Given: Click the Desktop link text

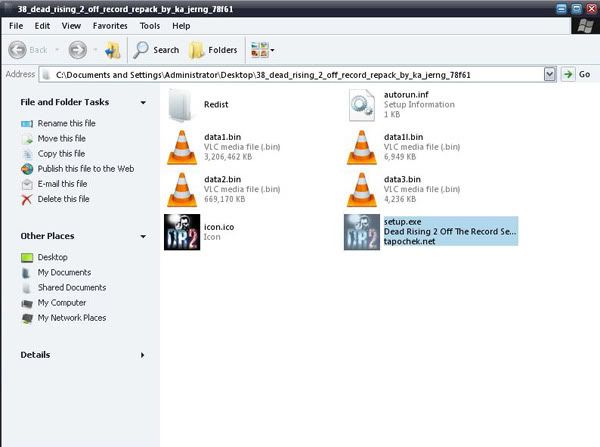Looking at the screenshot, I should tap(52, 258).
